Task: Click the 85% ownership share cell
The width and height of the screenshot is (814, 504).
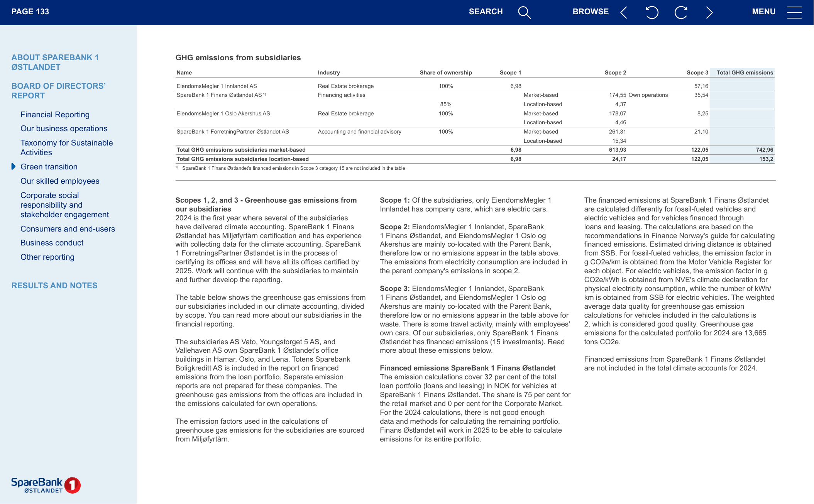Action: tap(446, 104)
